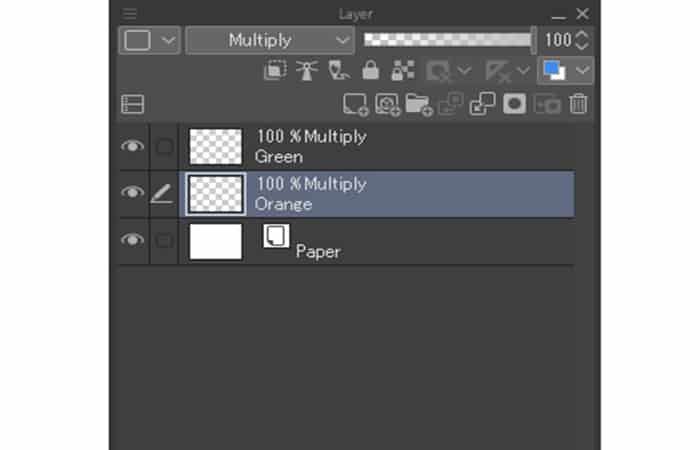Click the palette color square button
700x450 pixels.
click(138, 40)
